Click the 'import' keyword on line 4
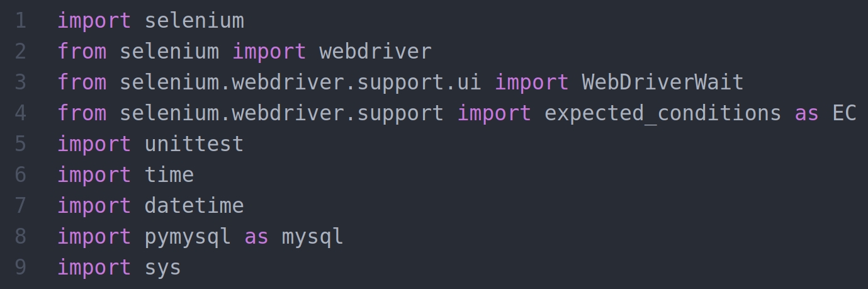 [494, 113]
